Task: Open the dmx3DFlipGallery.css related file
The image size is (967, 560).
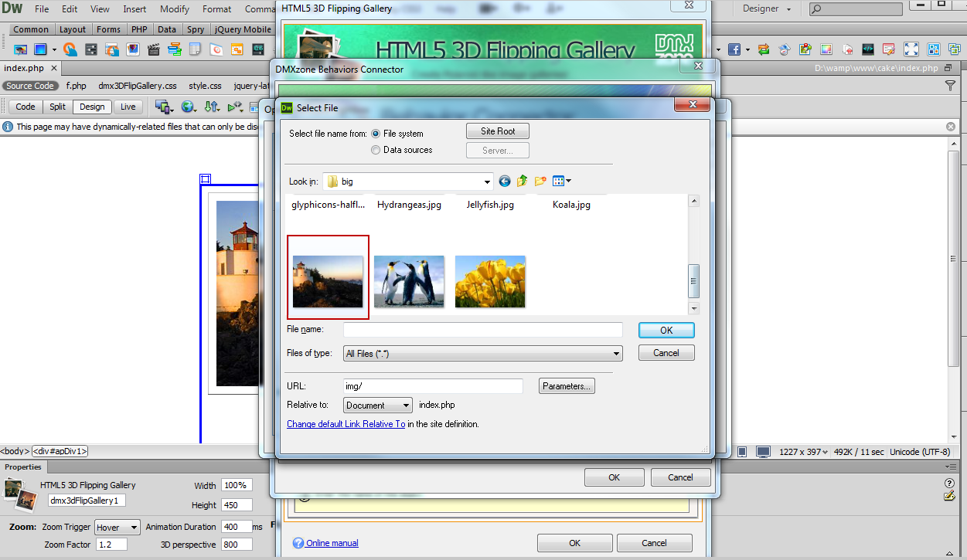Action: 138,86
